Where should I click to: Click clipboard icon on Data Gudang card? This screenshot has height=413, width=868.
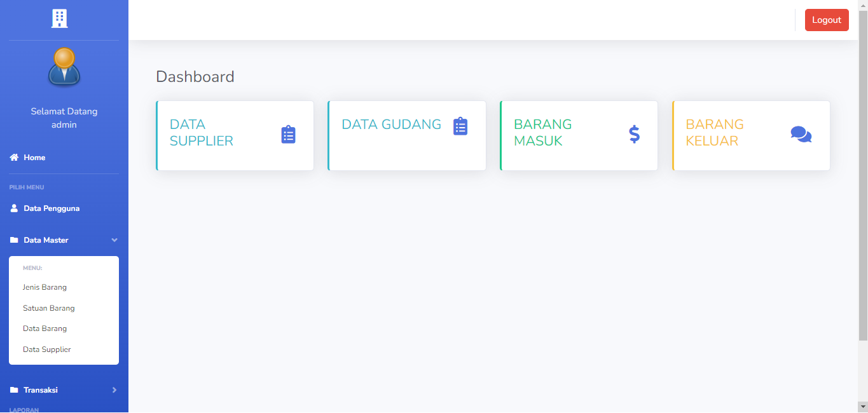click(460, 126)
